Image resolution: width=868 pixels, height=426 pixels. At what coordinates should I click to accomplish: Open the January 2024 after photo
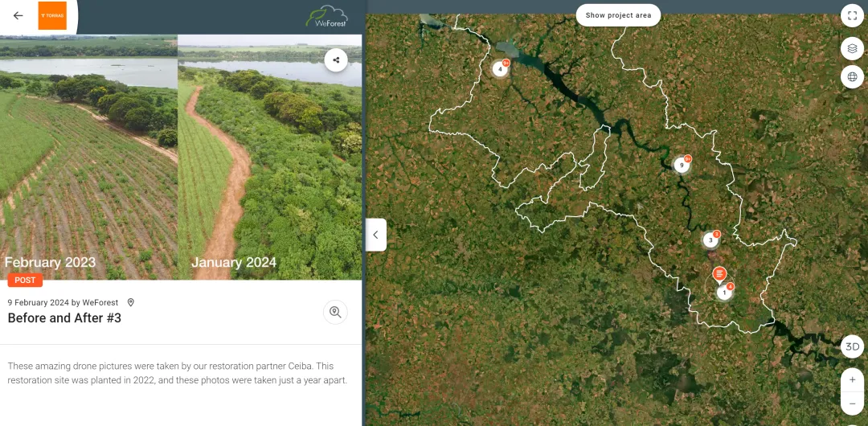click(x=269, y=158)
